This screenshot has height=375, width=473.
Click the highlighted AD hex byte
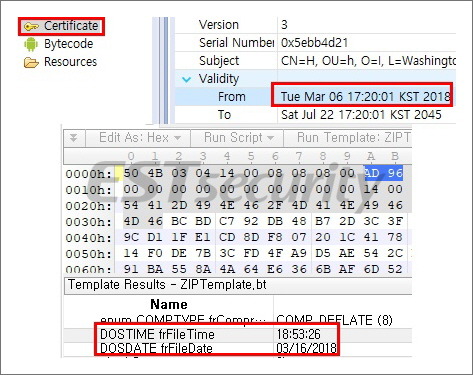[372, 173]
